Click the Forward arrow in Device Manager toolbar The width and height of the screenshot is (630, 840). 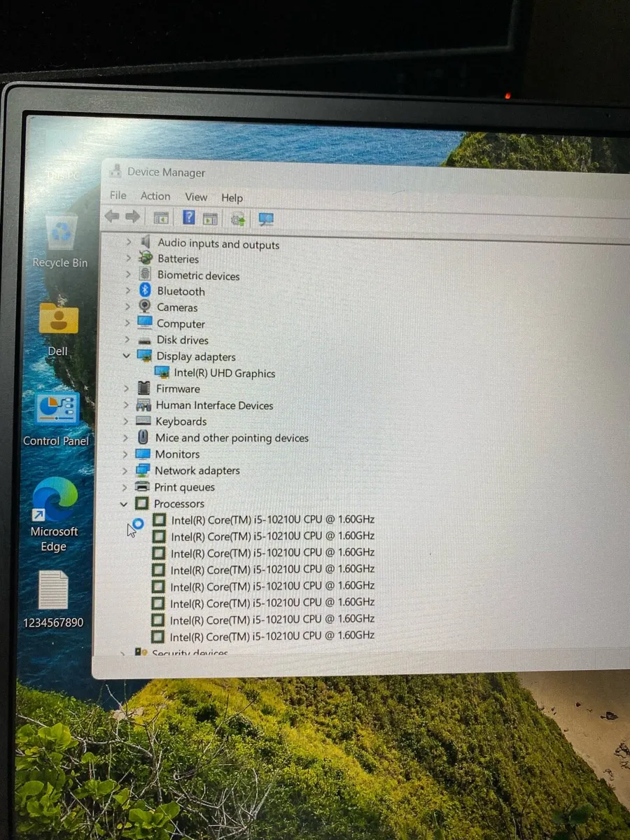click(x=132, y=217)
